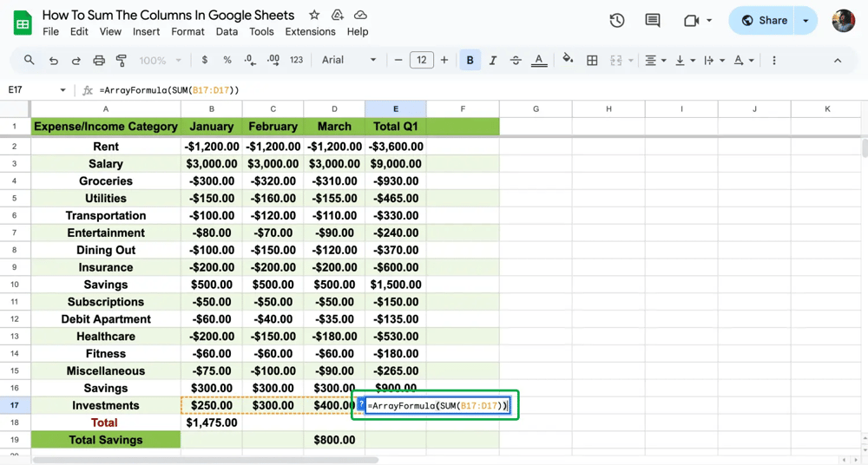
Task: Search the menus with magnifier icon
Action: 30,61
